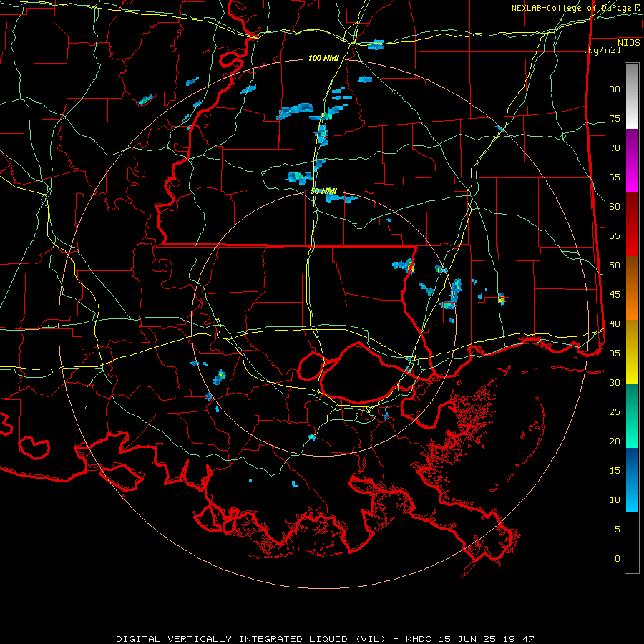The width and height of the screenshot is (644, 644).
Task: Pick the black bottom segment of the color scale
Action: tap(632, 542)
